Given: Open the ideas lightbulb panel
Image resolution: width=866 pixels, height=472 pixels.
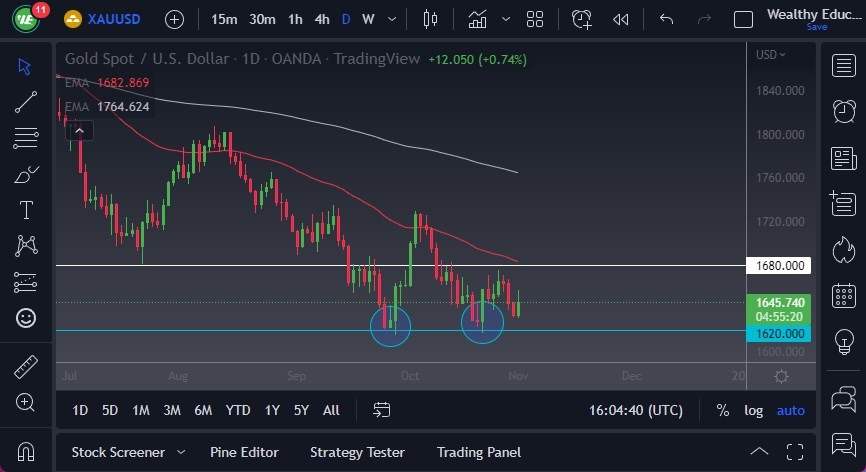Looking at the screenshot, I should [843, 340].
